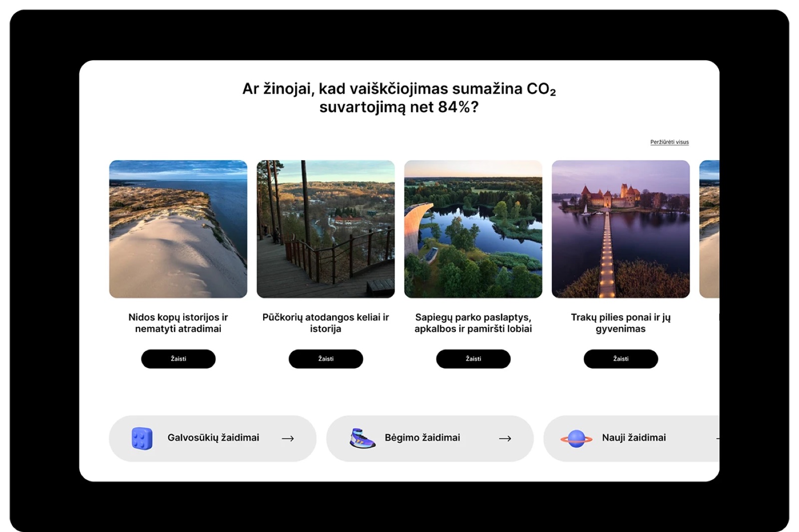Open the Bėgimo žaidimai category
The height and width of the screenshot is (532, 799).
430,439
